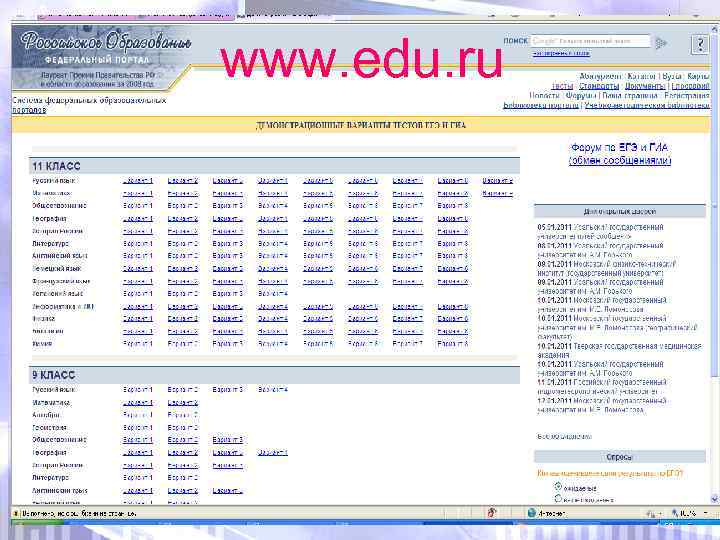Viewport: 720px width, 540px height.
Task: Open Вариант 2 for 9 класс Алгебра
Action: pos(183,415)
